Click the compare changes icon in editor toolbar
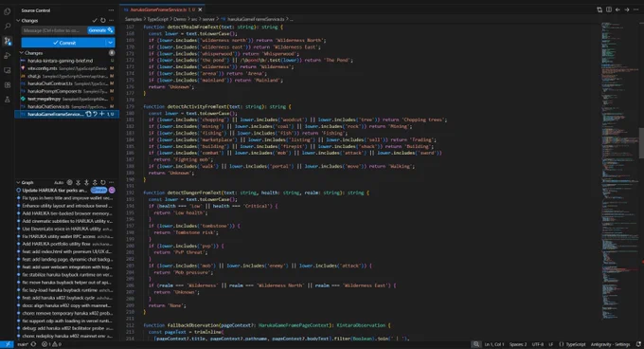 coord(599,9)
